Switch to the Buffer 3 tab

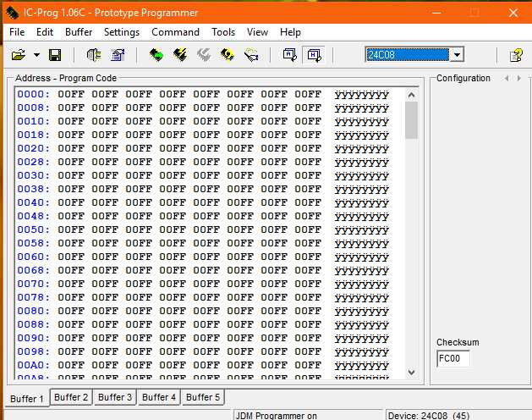pyautogui.click(x=115, y=397)
